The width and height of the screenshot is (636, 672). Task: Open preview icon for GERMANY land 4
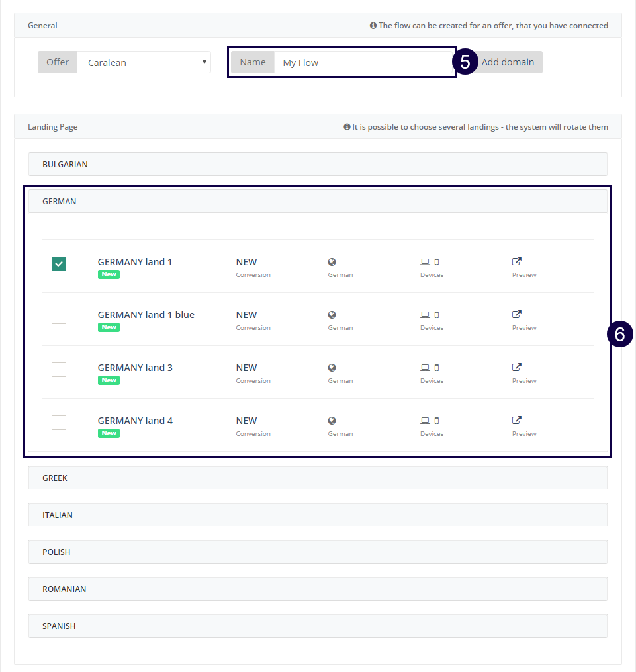(x=517, y=420)
